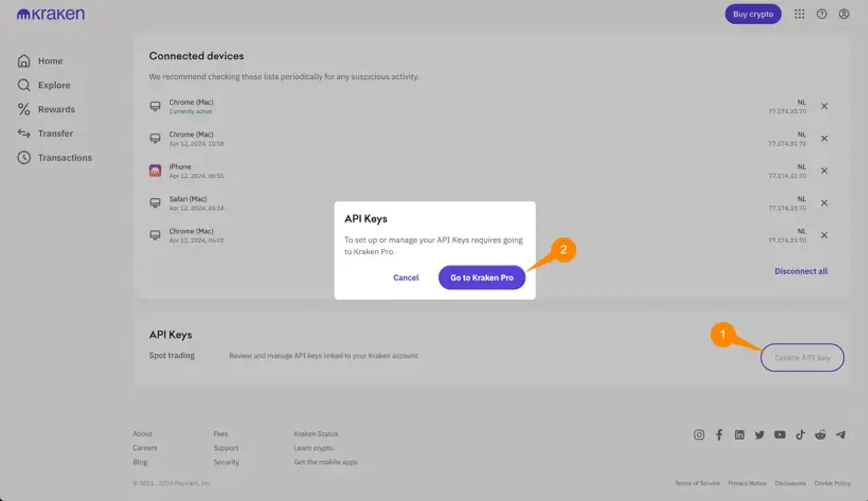868x501 pixels.
Task: Click the Telegram social icon
Action: pyautogui.click(x=841, y=435)
